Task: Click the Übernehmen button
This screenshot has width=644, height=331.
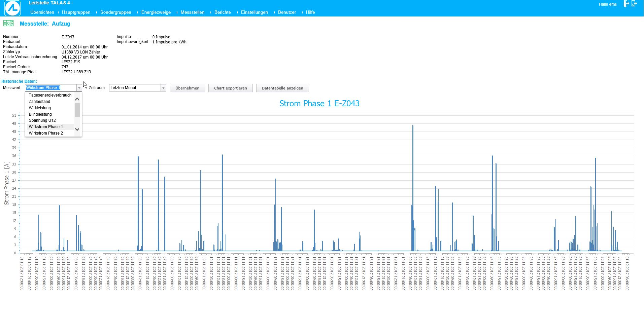Action: point(187,88)
